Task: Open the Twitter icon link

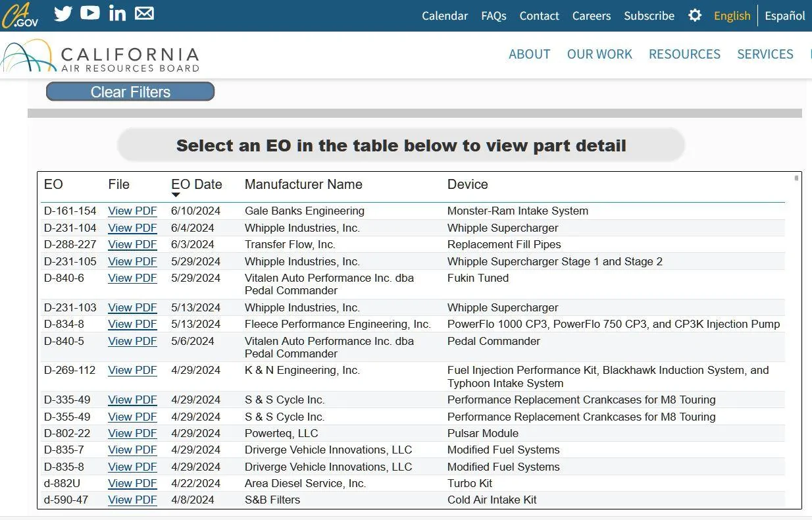Action: coord(63,14)
